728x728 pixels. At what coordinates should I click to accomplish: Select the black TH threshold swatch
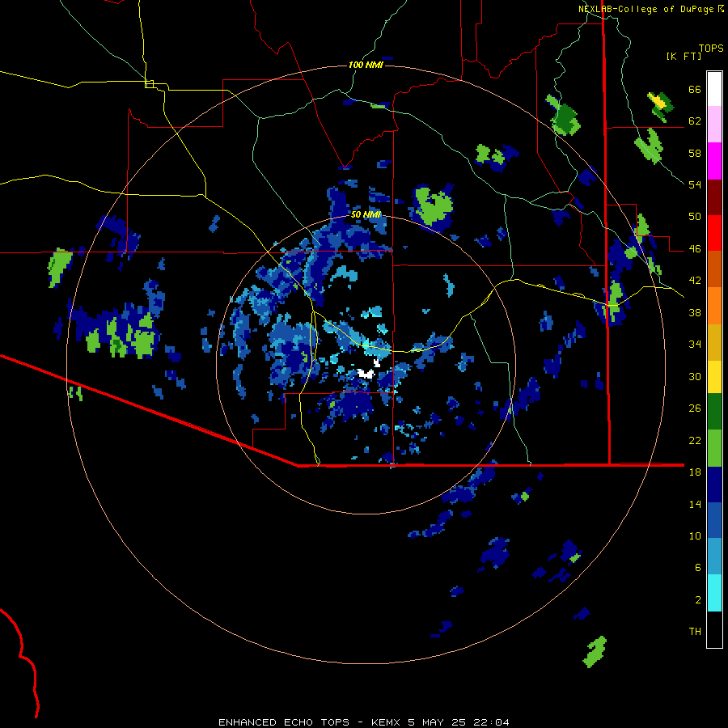coord(714,629)
